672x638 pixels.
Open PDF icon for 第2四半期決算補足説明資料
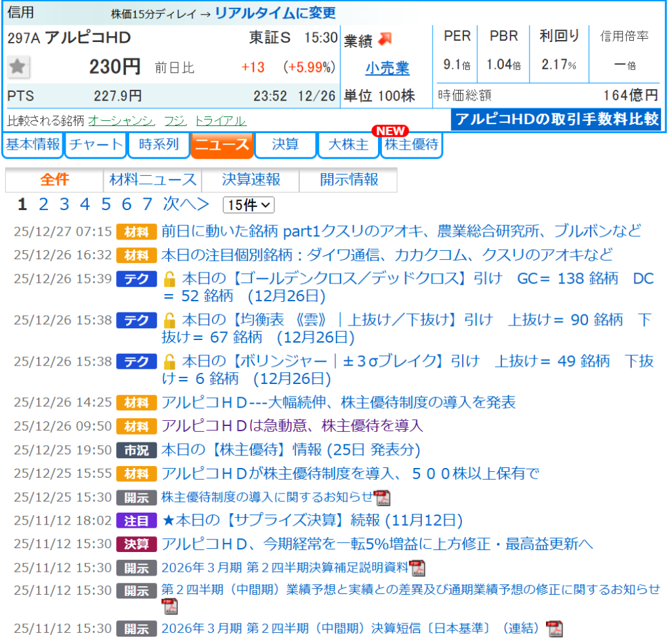tap(417, 568)
